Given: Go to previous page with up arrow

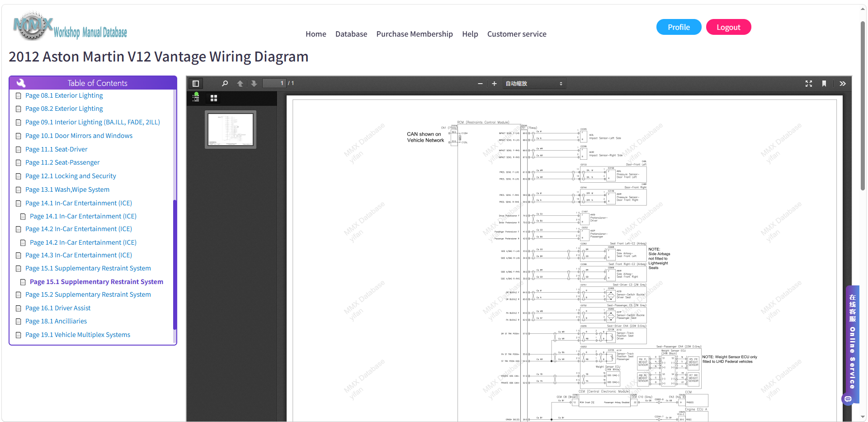Looking at the screenshot, I should (x=240, y=84).
